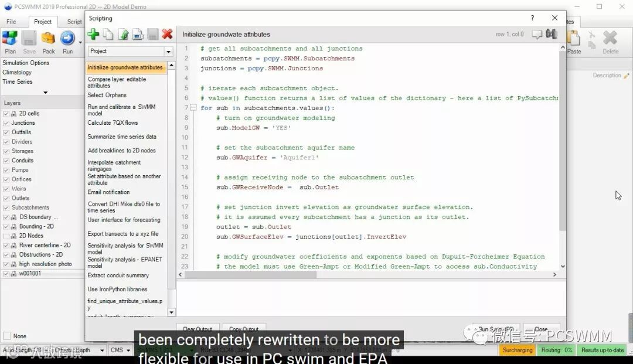Toggle the Junctions layer checkbox
The height and width of the screenshot is (364, 633).
(6, 123)
